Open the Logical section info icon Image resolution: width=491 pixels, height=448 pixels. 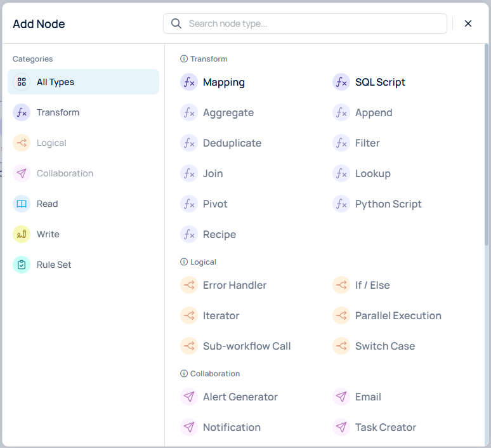point(184,262)
